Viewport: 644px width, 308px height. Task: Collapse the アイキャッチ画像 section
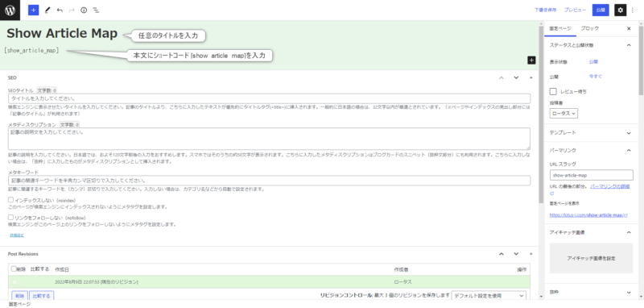point(629,232)
